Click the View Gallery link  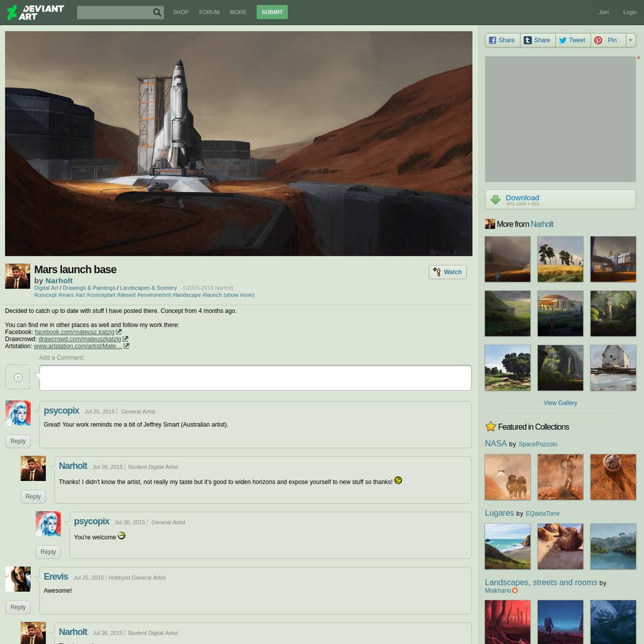click(560, 403)
